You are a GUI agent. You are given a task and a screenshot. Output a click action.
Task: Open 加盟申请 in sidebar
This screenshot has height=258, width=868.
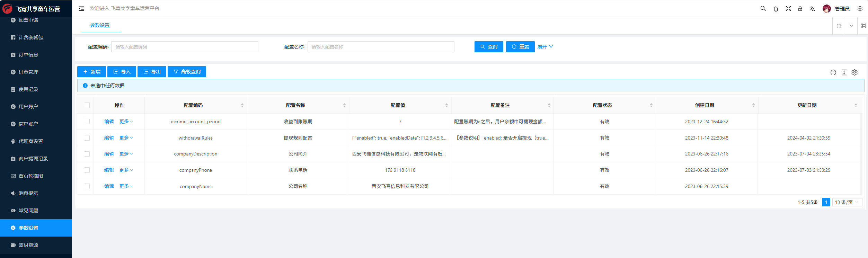click(x=28, y=20)
